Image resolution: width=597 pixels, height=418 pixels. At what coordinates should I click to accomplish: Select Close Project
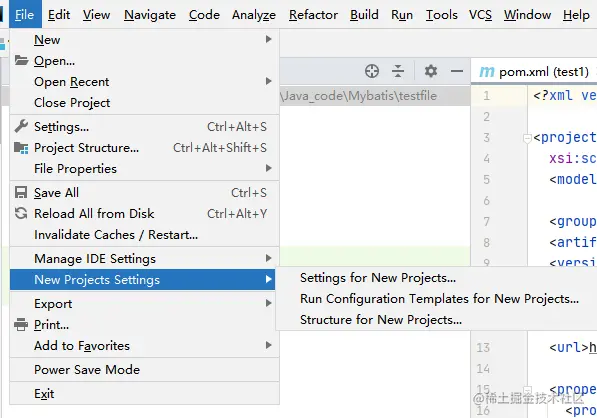coord(144,102)
